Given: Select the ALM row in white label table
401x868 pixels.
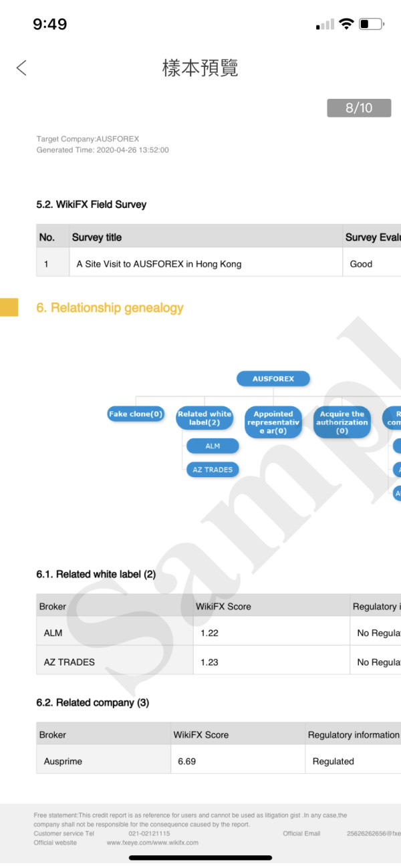Looking at the screenshot, I should pos(219,633).
